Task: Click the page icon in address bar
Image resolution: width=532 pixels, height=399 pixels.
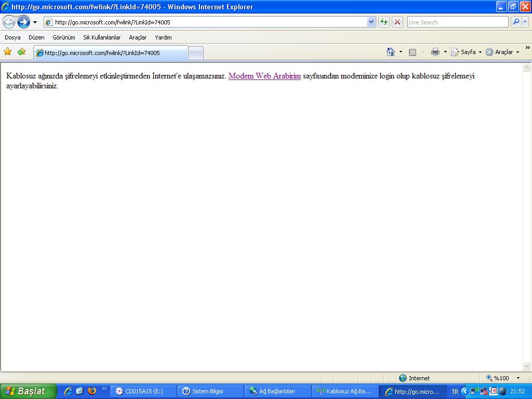Action: [x=49, y=22]
